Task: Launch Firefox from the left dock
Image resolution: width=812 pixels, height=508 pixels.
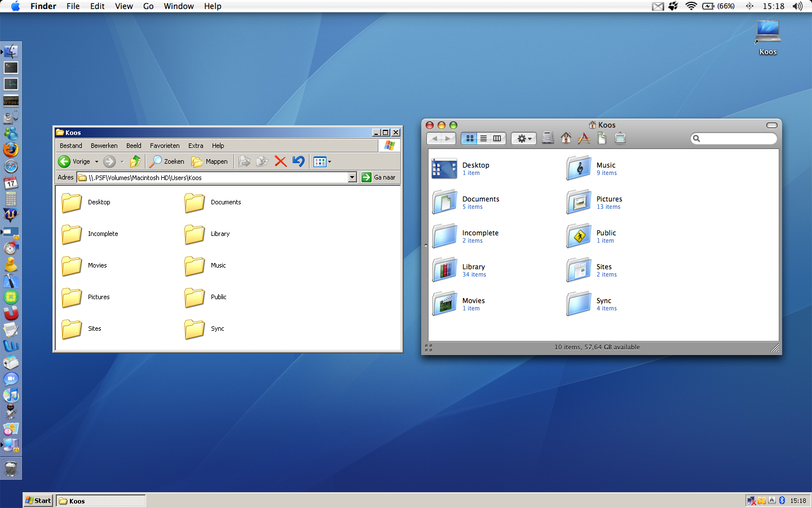Action: coord(11,150)
